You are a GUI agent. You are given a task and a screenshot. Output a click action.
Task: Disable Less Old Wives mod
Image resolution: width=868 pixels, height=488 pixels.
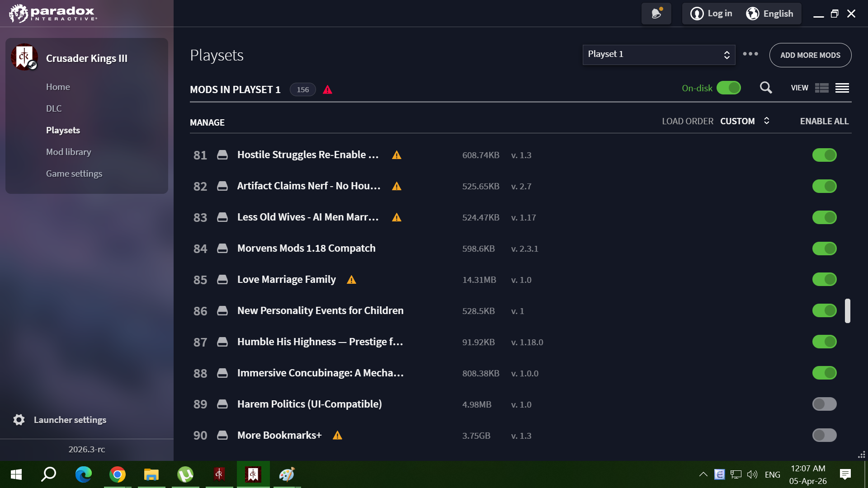825,217
